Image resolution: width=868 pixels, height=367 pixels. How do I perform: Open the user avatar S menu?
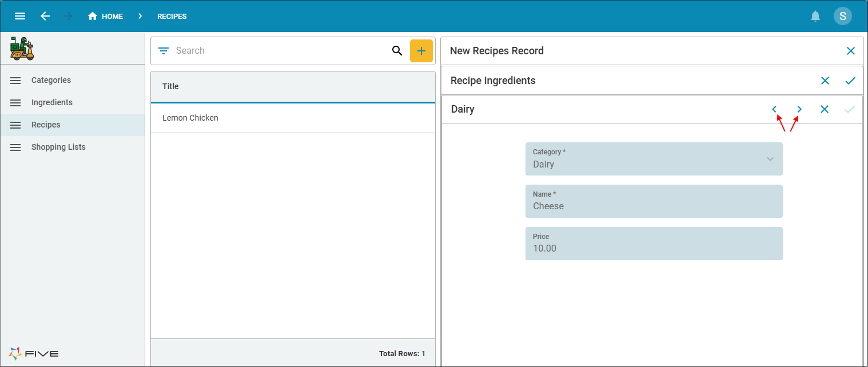click(842, 16)
